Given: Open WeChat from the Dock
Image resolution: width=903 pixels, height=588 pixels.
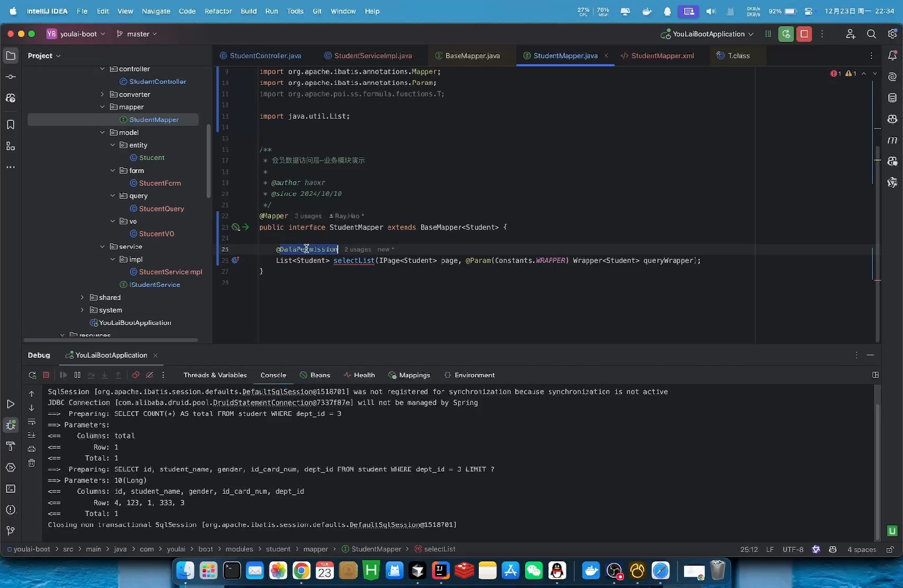Looking at the screenshot, I should [x=534, y=570].
